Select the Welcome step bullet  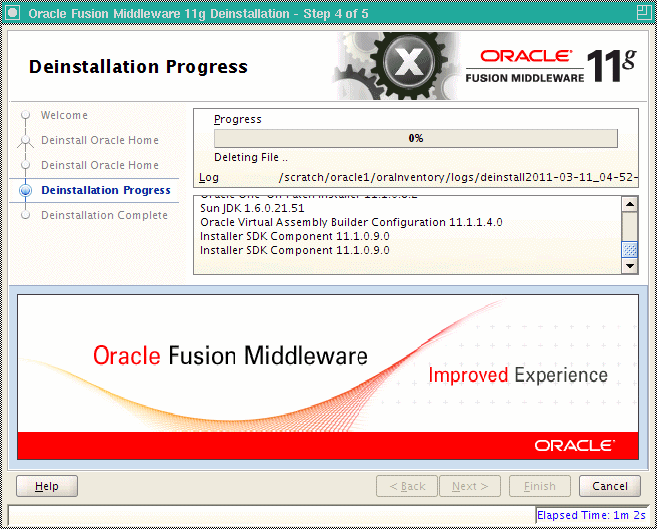pos(26,115)
